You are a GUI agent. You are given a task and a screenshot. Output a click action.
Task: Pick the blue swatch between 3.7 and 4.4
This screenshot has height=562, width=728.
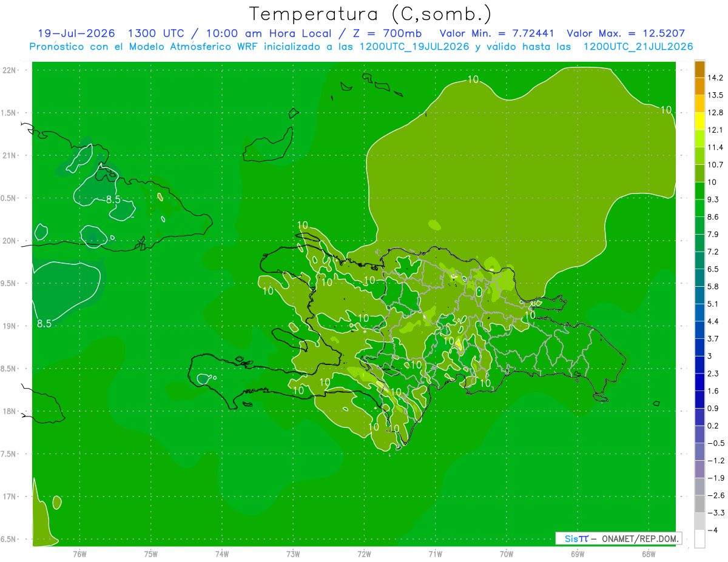pyautogui.click(x=699, y=330)
